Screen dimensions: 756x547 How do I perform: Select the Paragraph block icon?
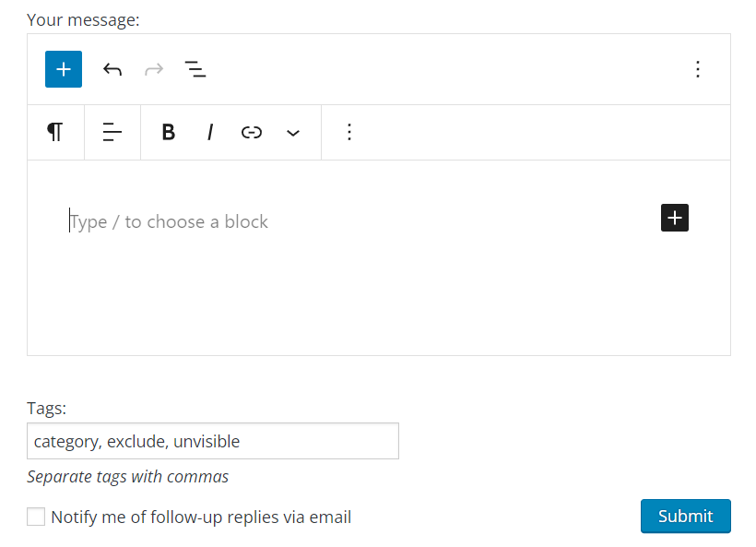(55, 132)
